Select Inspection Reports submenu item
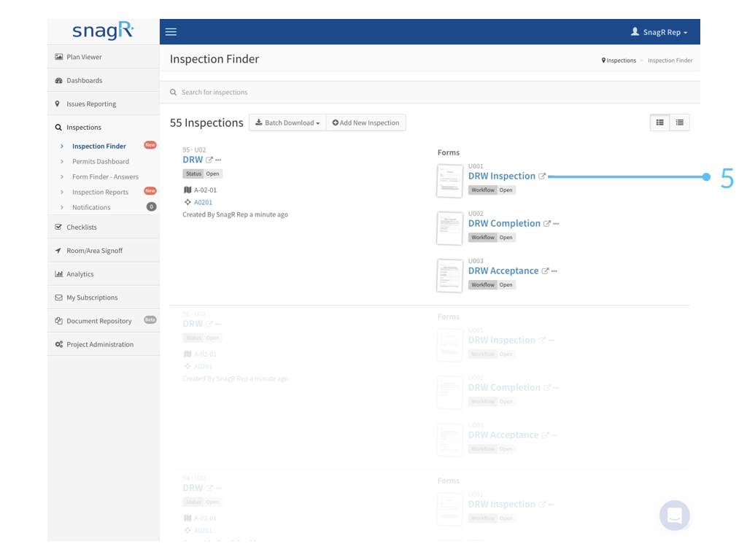 click(100, 192)
